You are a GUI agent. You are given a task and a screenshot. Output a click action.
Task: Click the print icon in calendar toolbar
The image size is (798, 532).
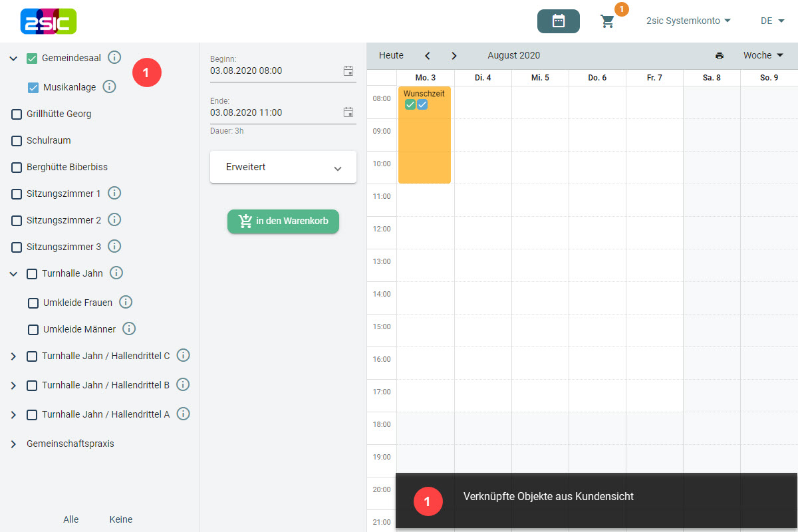720,56
